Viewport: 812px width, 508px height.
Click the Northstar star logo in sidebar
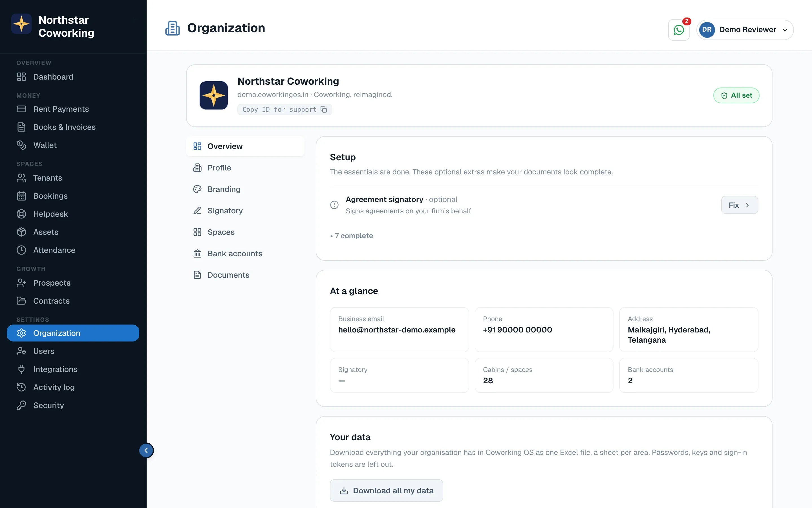(21, 24)
